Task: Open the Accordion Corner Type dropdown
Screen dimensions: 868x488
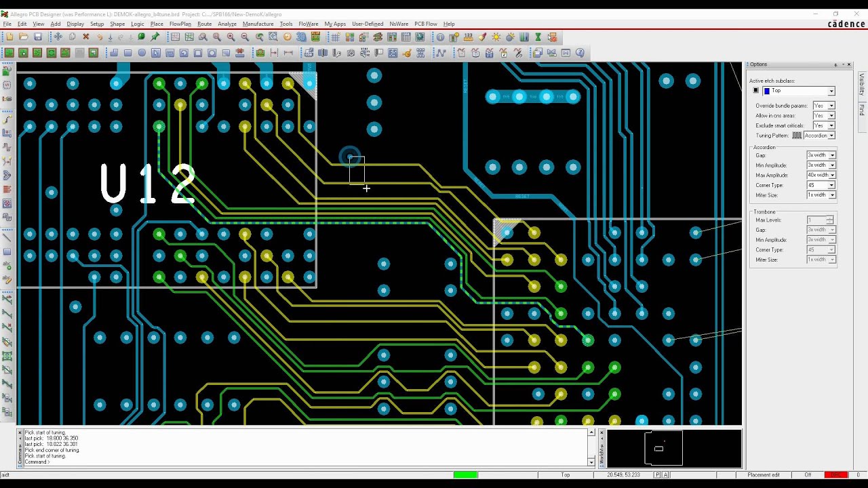Action: 832,185
